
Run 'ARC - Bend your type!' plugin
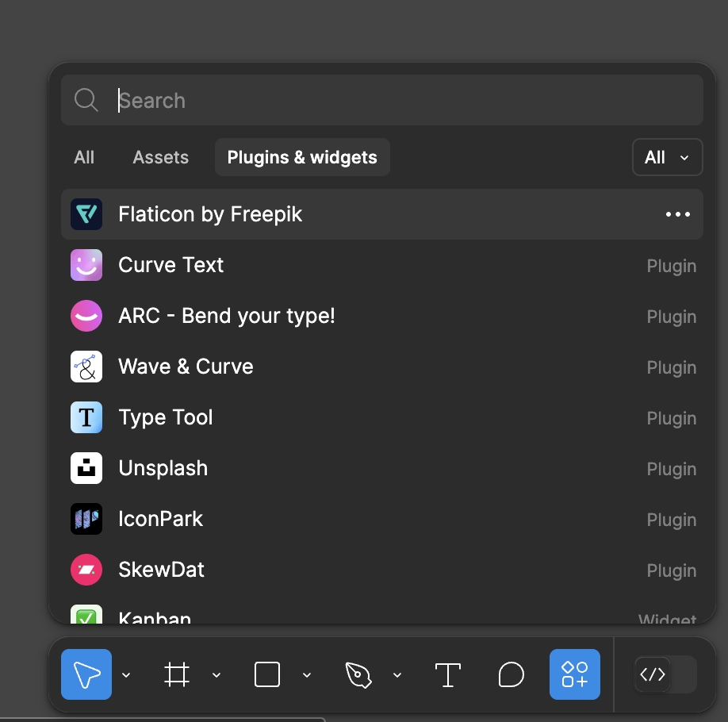(382, 316)
